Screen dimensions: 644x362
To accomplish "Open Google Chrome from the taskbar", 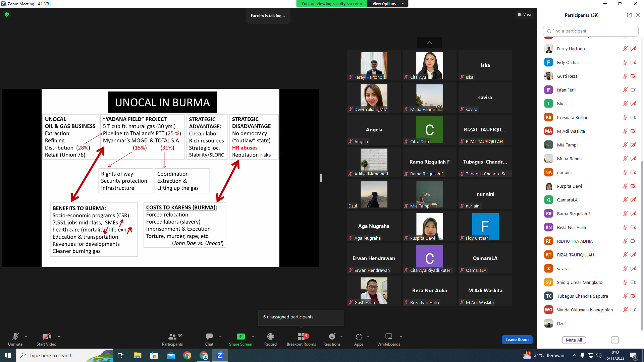I will coord(187,355).
